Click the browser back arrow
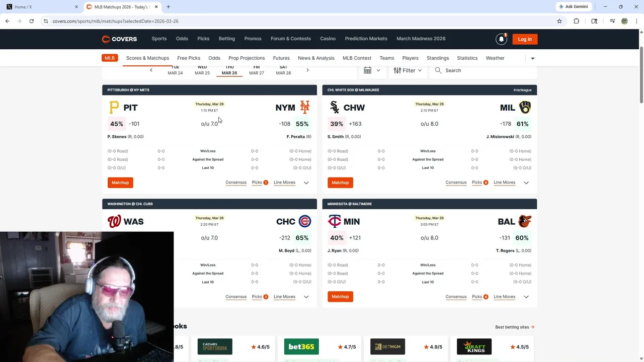Screen dimensions: 644x362 [x=7, y=21]
